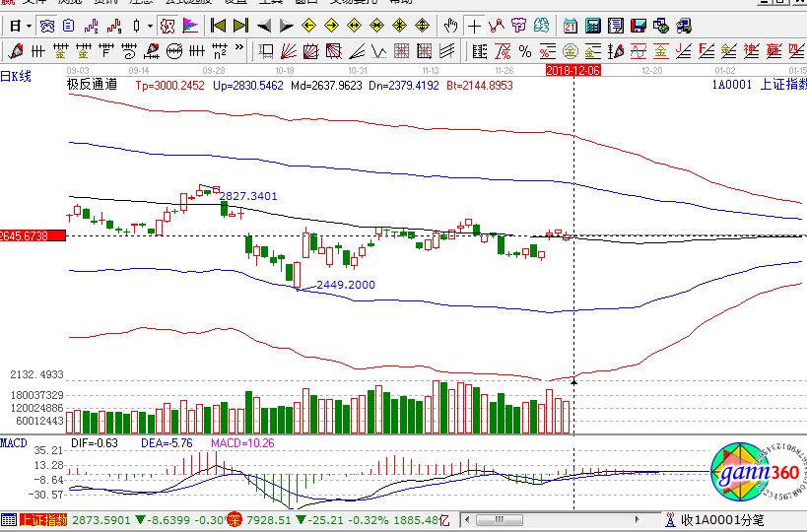Image resolution: width=807 pixels, height=532 pixels.
Task: Toggle the yellow left-arrow diamond icon
Action: point(308,26)
